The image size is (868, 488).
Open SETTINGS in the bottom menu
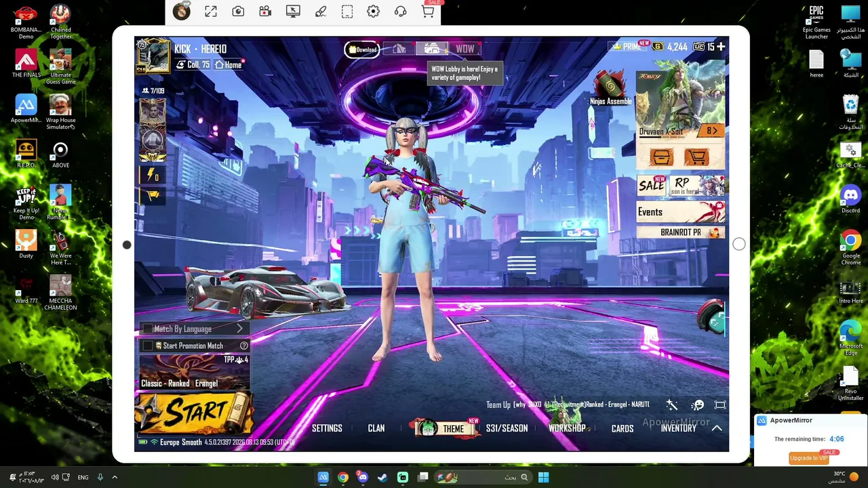[x=327, y=428]
